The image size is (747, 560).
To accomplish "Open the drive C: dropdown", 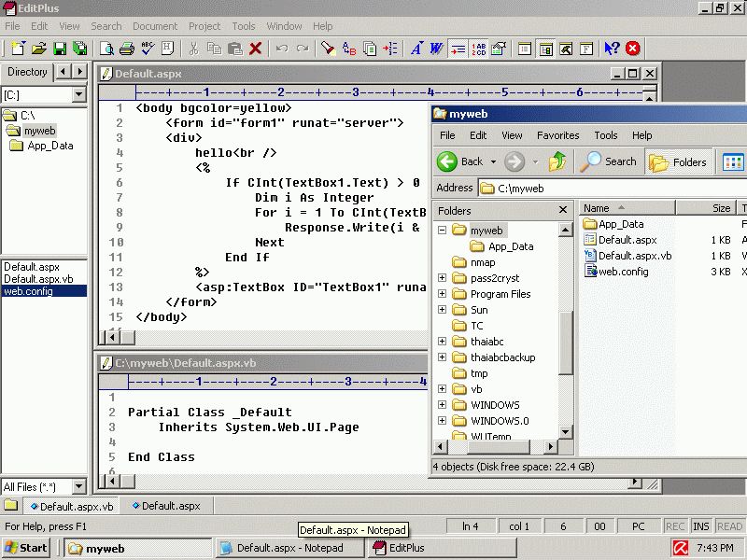I will coord(78,94).
